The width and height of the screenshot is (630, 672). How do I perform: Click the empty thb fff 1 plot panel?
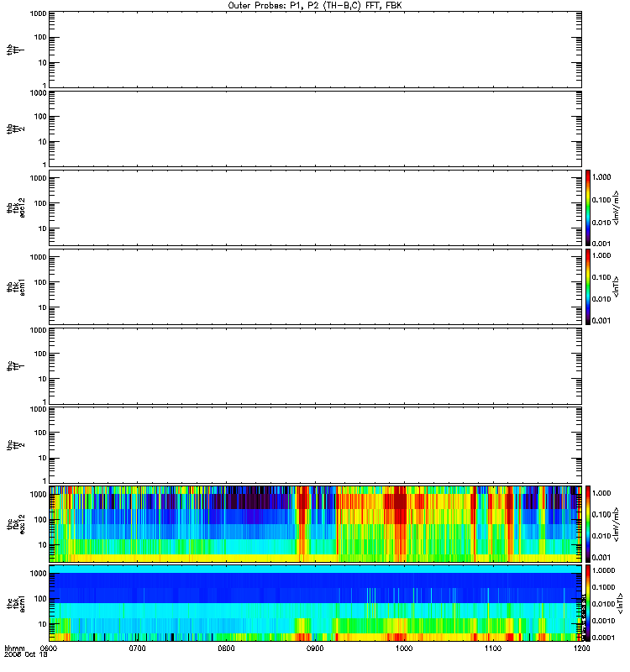[x=316, y=50]
